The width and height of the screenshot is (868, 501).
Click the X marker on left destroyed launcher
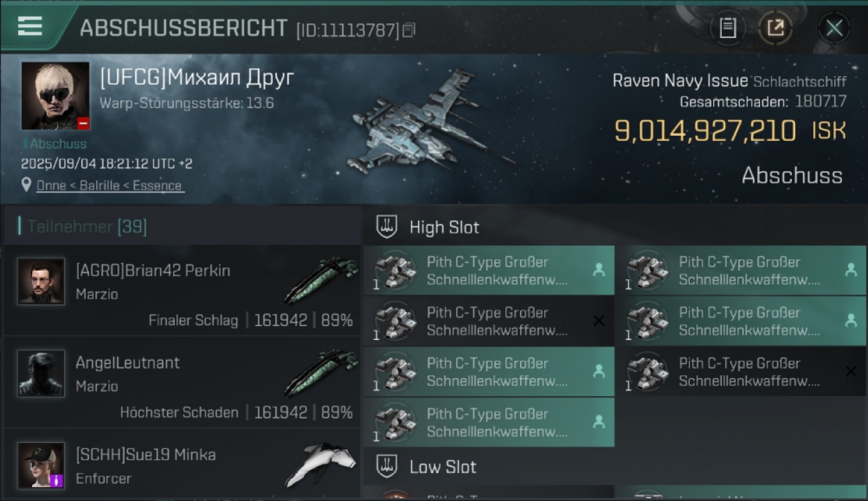[x=599, y=321]
